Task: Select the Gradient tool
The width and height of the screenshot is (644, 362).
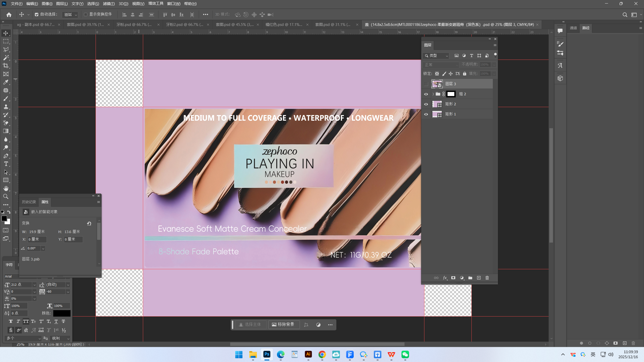Action: pos(6,131)
